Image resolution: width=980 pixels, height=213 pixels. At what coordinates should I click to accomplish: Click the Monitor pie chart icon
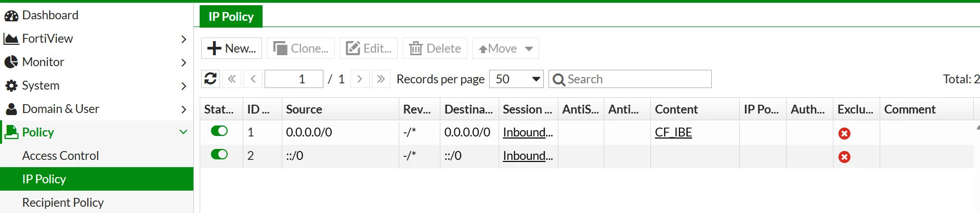[11, 62]
